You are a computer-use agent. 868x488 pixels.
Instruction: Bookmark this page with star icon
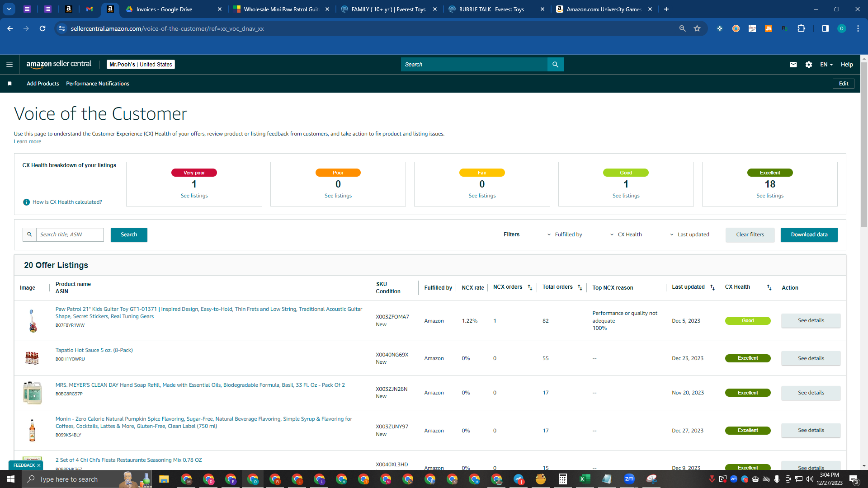697,28
